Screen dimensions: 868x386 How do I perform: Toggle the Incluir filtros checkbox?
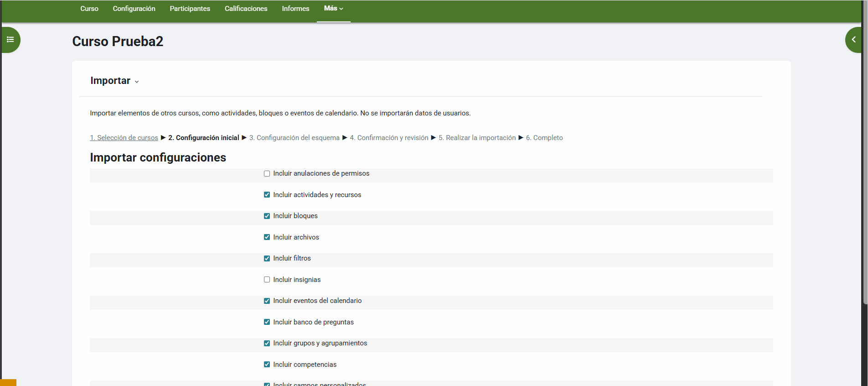point(267,259)
